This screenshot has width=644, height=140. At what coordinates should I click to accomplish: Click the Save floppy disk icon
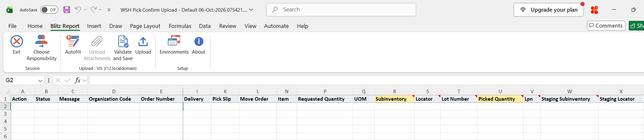(67, 10)
